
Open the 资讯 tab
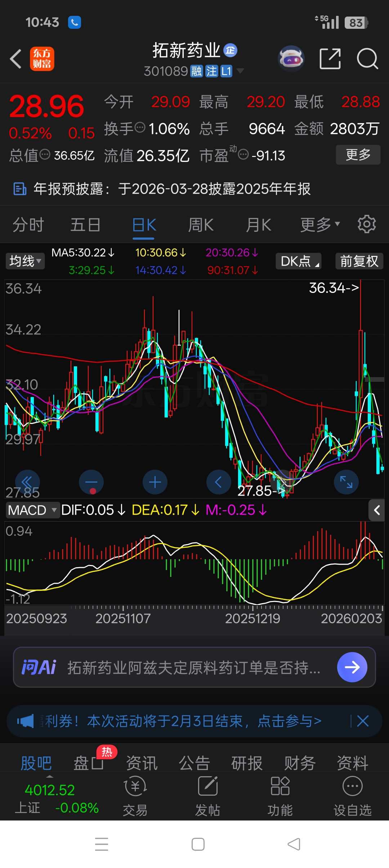click(x=142, y=763)
